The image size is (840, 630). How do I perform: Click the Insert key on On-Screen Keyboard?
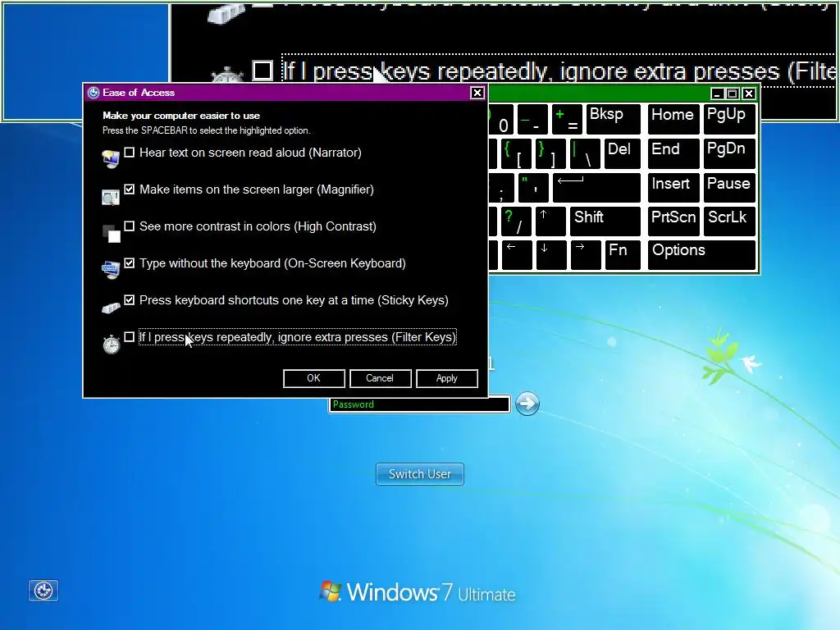(x=673, y=188)
